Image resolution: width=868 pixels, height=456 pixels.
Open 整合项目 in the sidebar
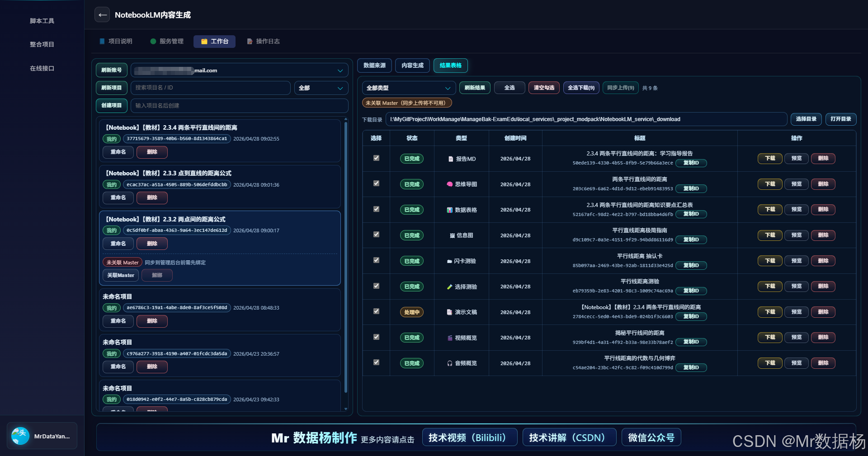click(x=42, y=44)
